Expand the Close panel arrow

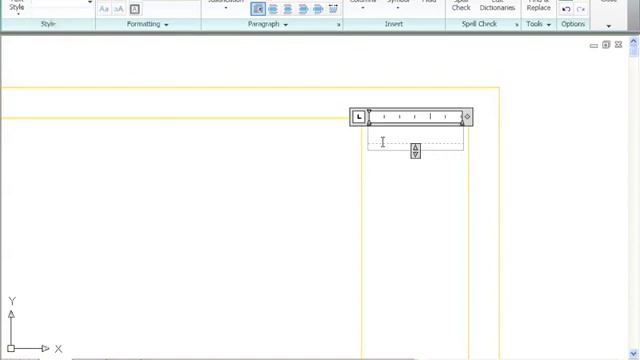tap(609, 26)
